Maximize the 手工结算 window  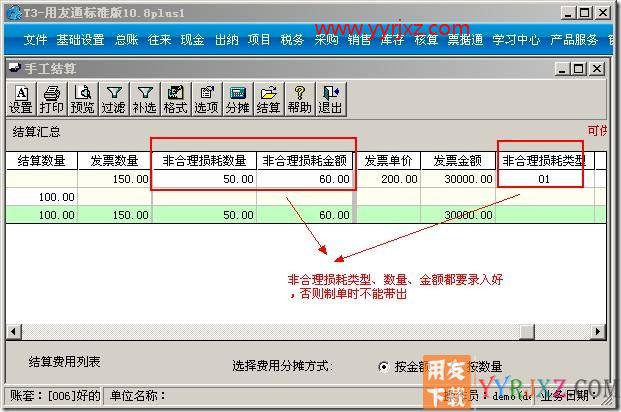pyautogui.click(x=578, y=69)
